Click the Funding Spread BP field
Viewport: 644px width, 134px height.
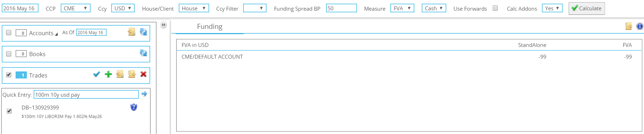(341, 8)
